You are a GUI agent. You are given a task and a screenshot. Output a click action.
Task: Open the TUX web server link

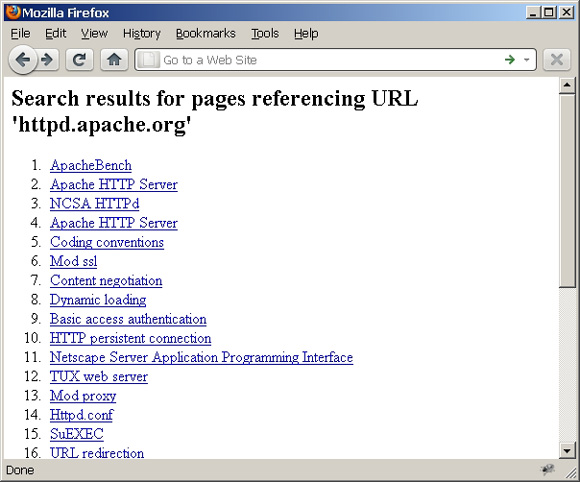[99, 377]
